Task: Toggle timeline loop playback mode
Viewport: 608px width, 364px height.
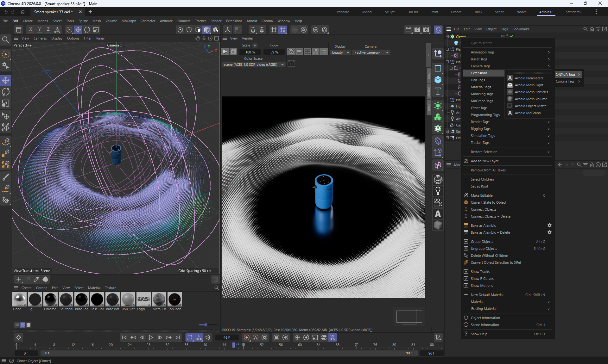Action: (189, 337)
